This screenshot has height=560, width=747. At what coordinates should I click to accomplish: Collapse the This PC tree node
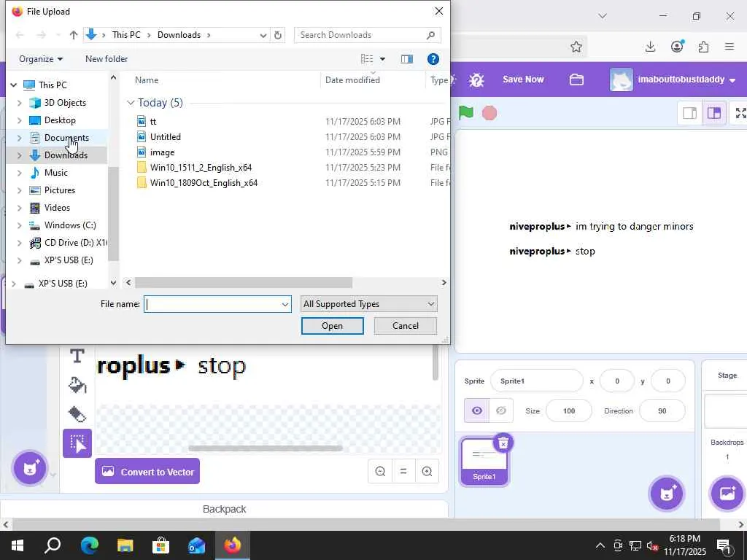click(13, 85)
